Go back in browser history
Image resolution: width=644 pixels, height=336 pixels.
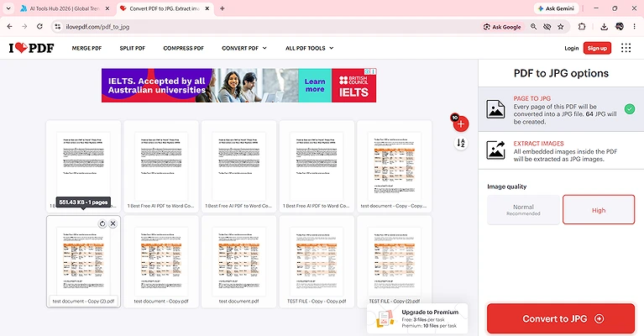pyautogui.click(x=9, y=27)
